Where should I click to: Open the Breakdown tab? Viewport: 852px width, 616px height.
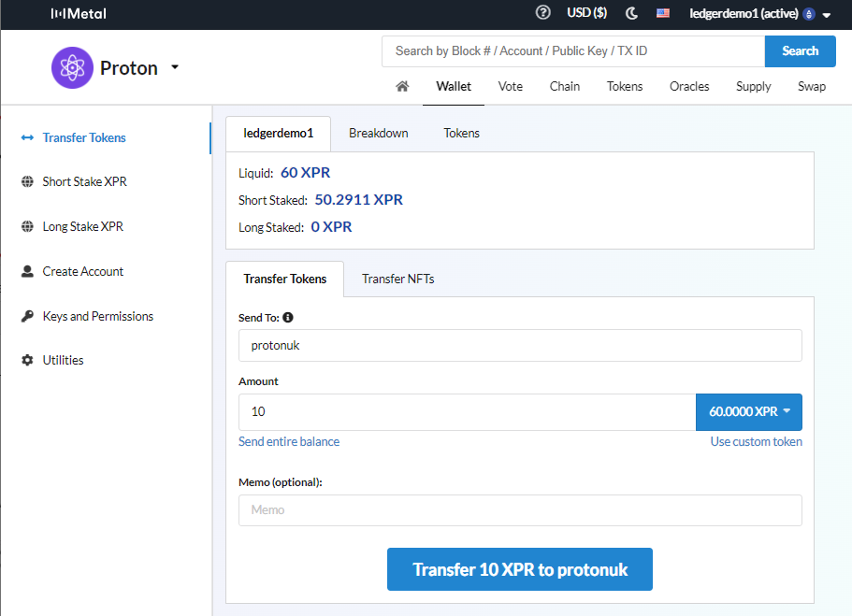(x=378, y=133)
